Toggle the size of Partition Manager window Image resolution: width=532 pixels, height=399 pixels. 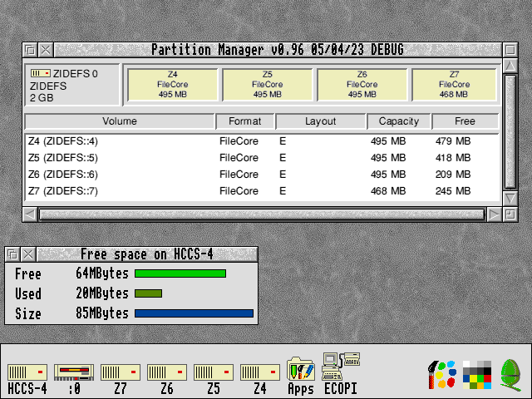[510, 50]
